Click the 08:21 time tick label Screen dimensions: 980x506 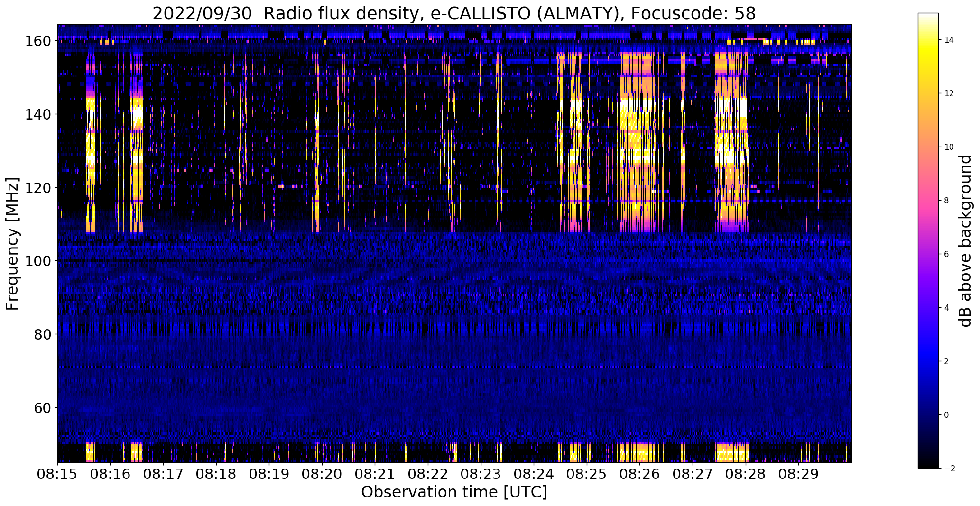pos(375,474)
